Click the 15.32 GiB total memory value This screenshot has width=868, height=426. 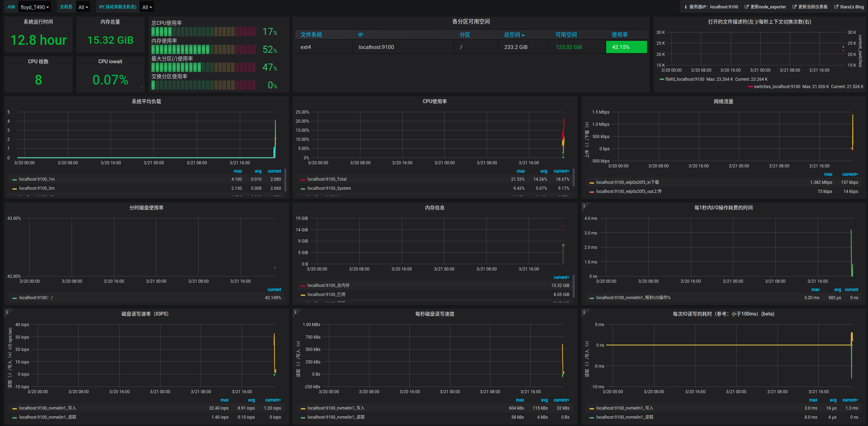tap(110, 40)
